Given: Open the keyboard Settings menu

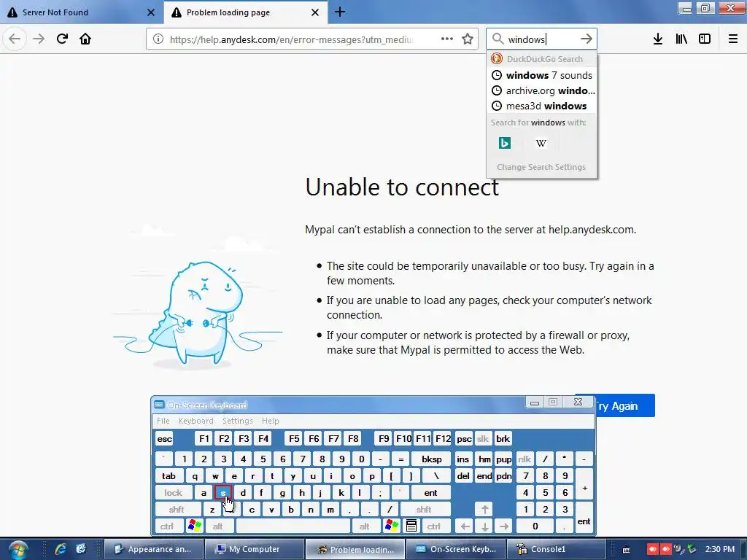Looking at the screenshot, I should [237, 421].
